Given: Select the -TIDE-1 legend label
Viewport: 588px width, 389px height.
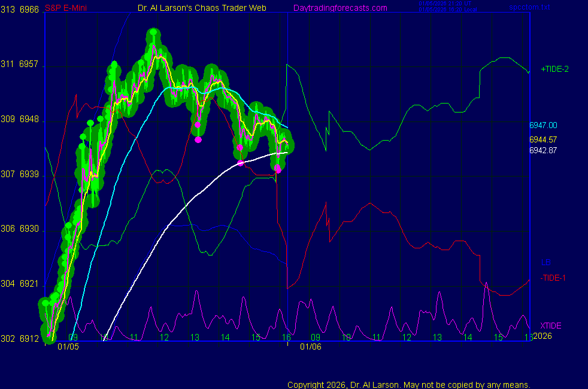Looking at the screenshot, I should click(554, 278).
